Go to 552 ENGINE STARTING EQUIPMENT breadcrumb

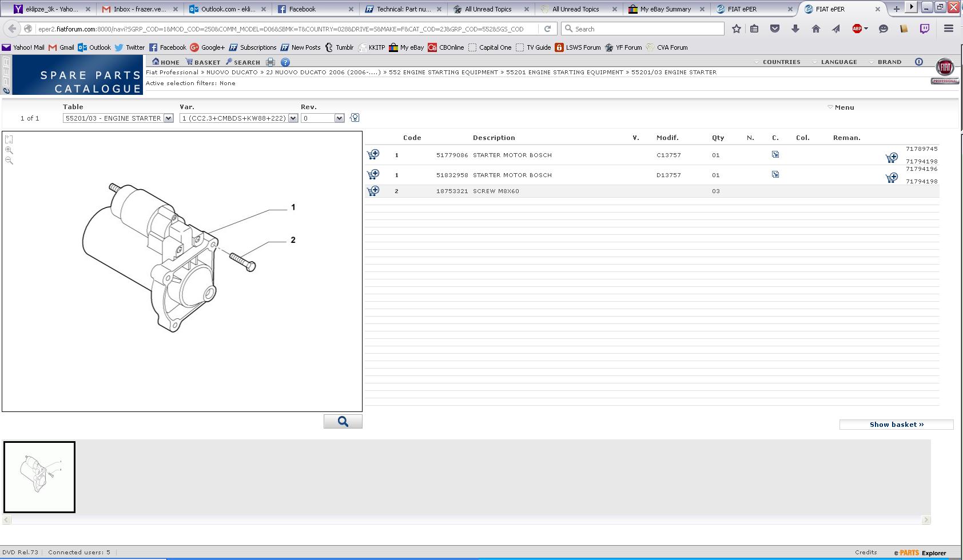click(x=443, y=72)
